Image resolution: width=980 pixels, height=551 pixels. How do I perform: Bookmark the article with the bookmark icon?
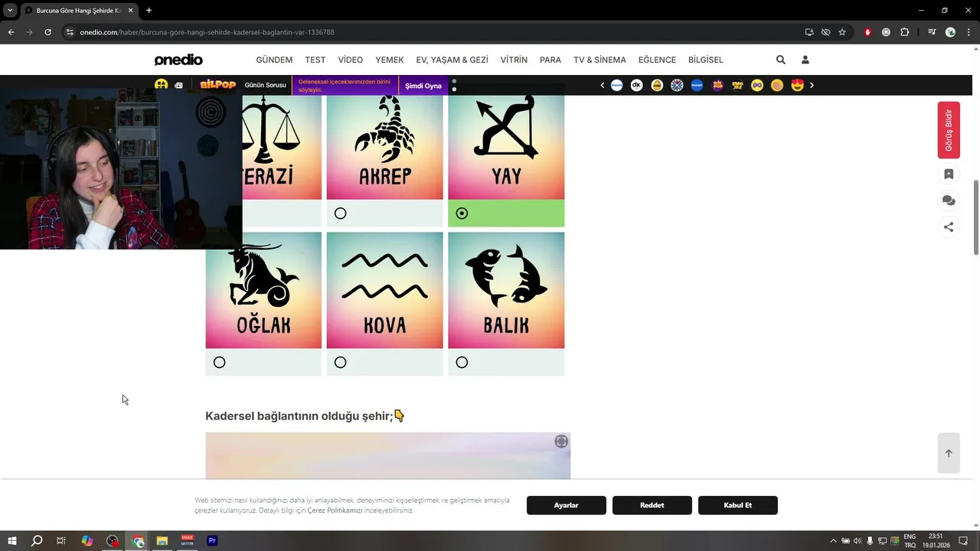click(949, 174)
